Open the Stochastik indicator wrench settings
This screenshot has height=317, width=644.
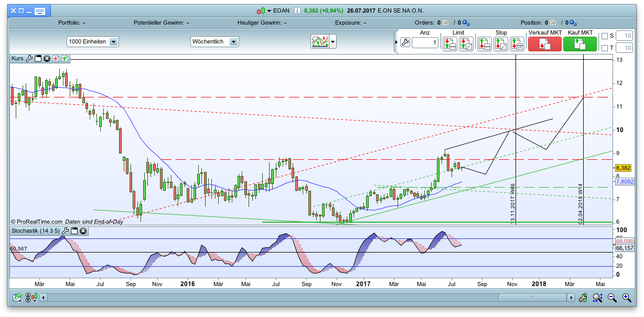click(66, 231)
